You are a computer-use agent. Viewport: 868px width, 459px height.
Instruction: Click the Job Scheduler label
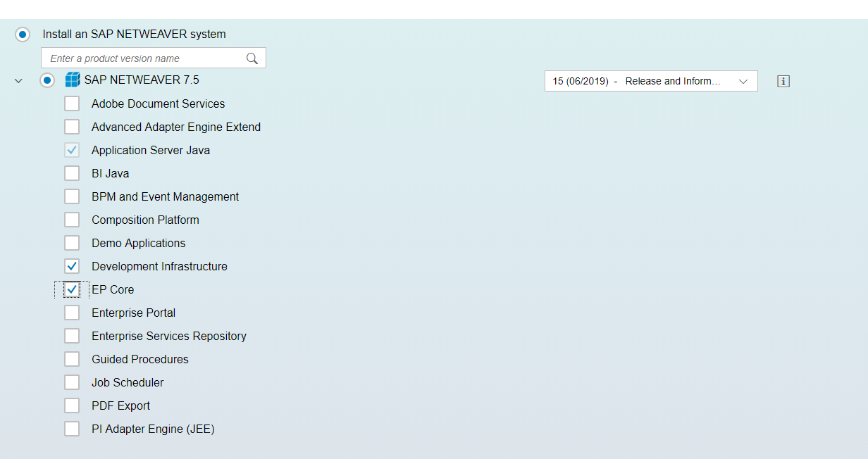click(x=128, y=382)
